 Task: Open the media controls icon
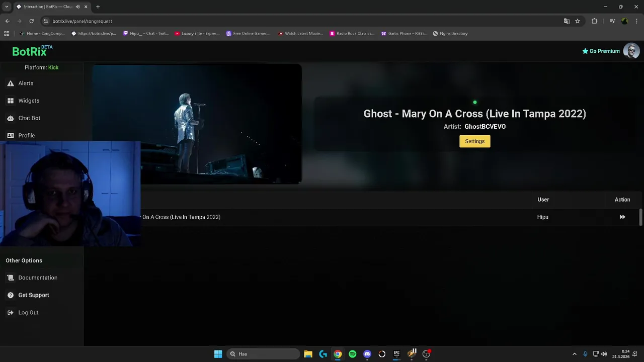(612, 21)
